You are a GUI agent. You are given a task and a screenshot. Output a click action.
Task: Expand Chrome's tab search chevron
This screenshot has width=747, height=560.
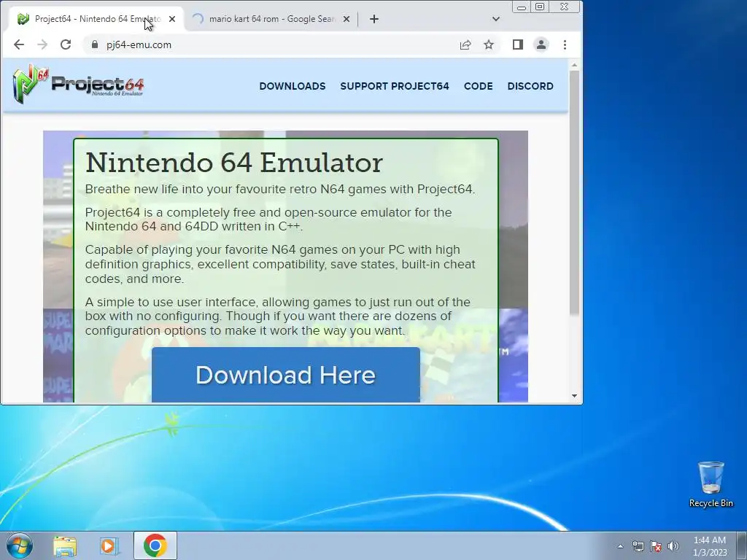[496, 19]
